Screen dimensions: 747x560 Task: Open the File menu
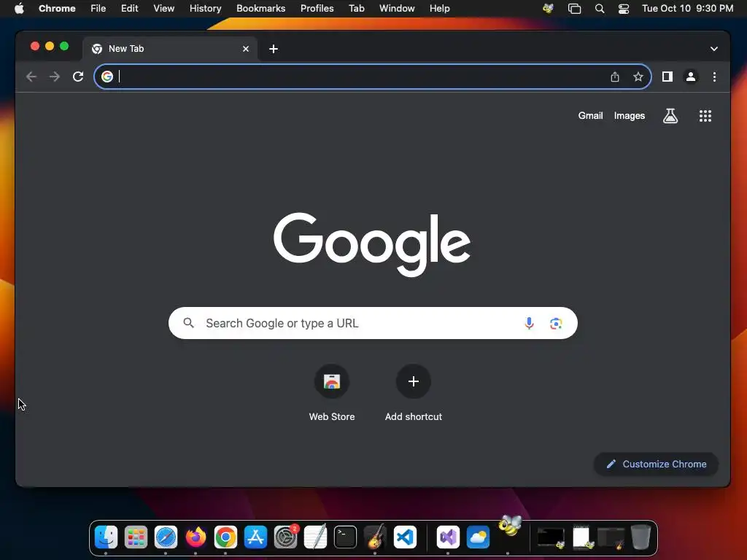coord(98,9)
